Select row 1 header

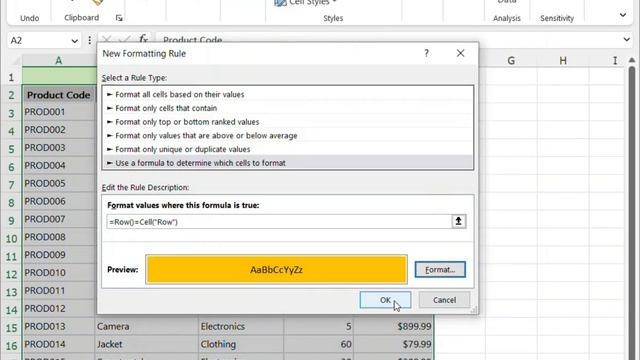(11, 77)
